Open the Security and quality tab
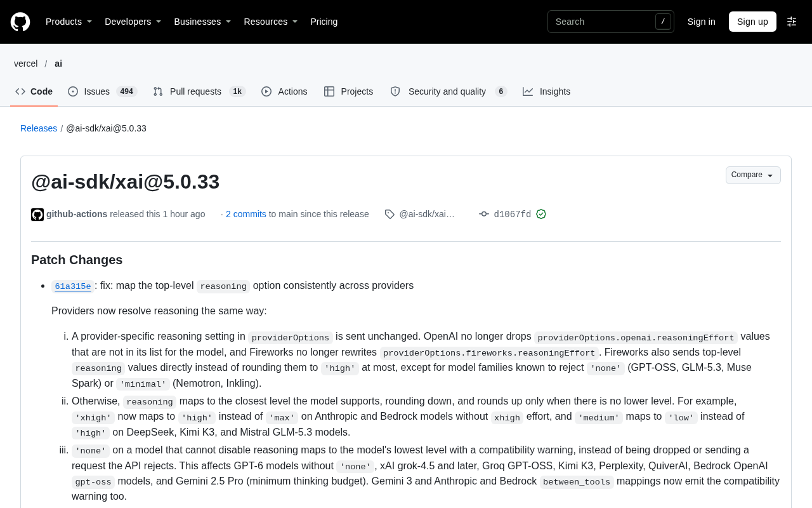 [x=449, y=91]
